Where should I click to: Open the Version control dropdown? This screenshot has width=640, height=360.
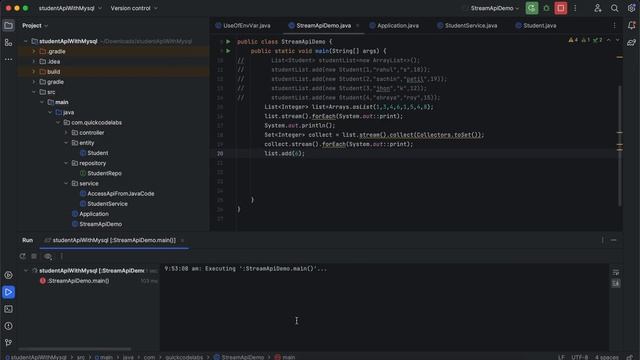pyautogui.click(x=134, y=8)
